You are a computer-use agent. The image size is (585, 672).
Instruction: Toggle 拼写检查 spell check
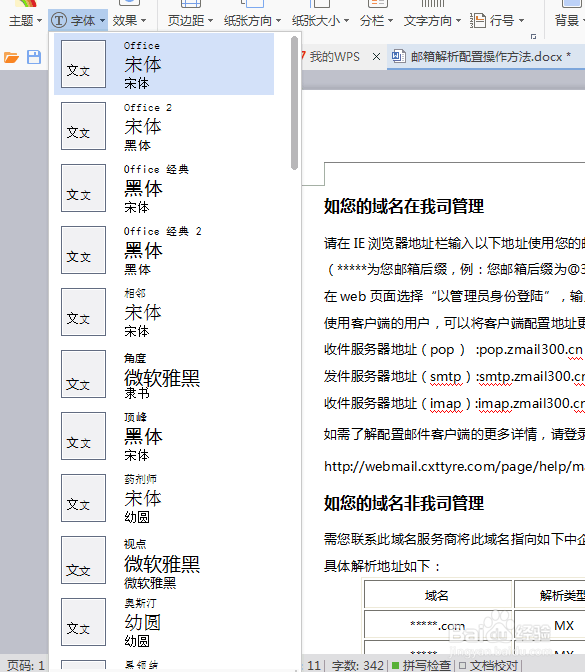tap(421, 665)
